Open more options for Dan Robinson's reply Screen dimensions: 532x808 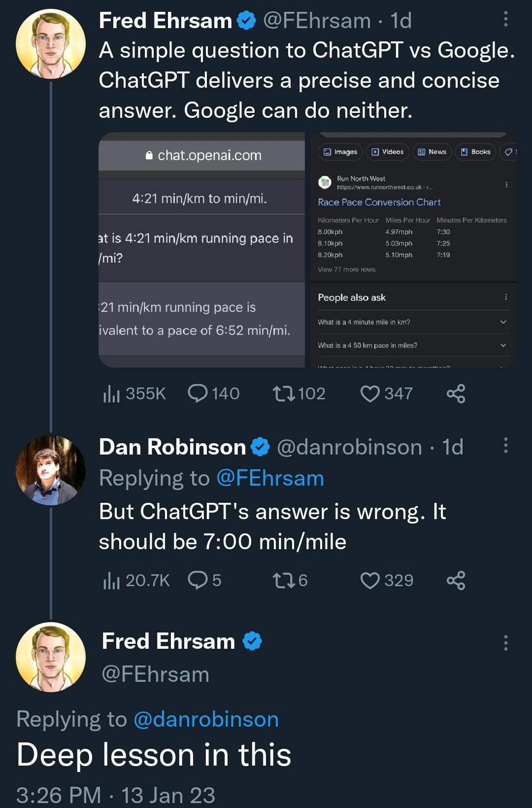click(x=505, y=445)
